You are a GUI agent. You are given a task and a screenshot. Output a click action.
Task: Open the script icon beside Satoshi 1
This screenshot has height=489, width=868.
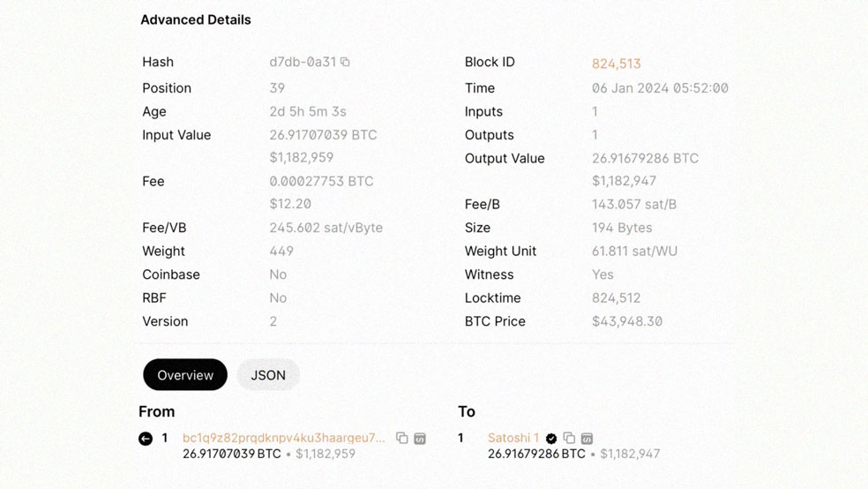(x=587, y=439)
